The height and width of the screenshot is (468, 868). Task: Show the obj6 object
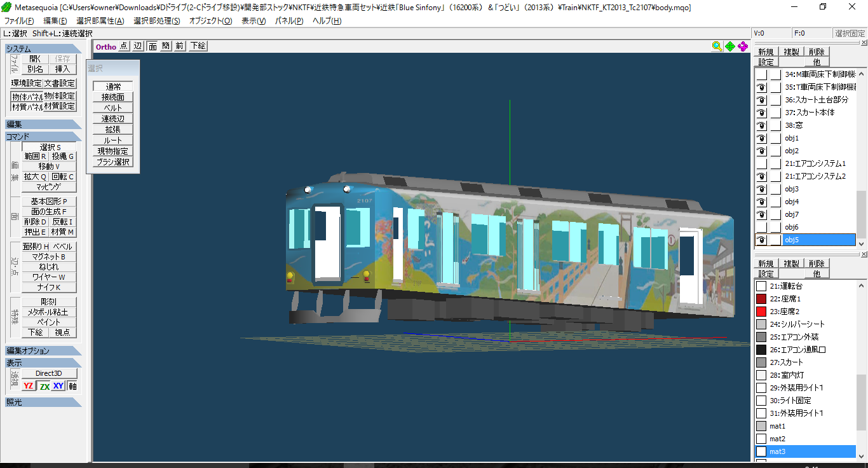pos(761,227)
